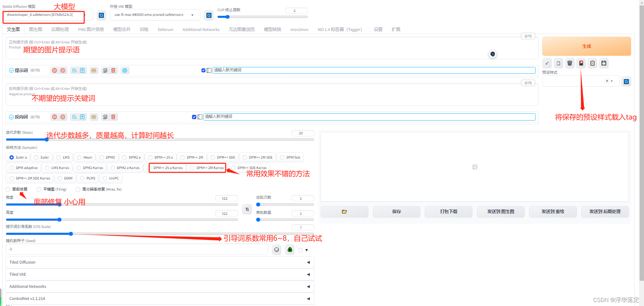Image resolution: width=644 pixels, height=306 pixels.
Task: Clear prompt with trash can icon under 生成
Action: 570,63
